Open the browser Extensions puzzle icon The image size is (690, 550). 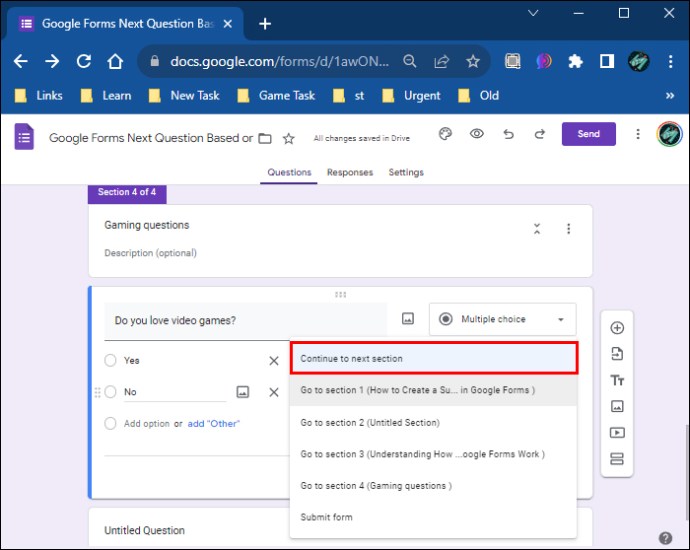[x=575, y=61]
